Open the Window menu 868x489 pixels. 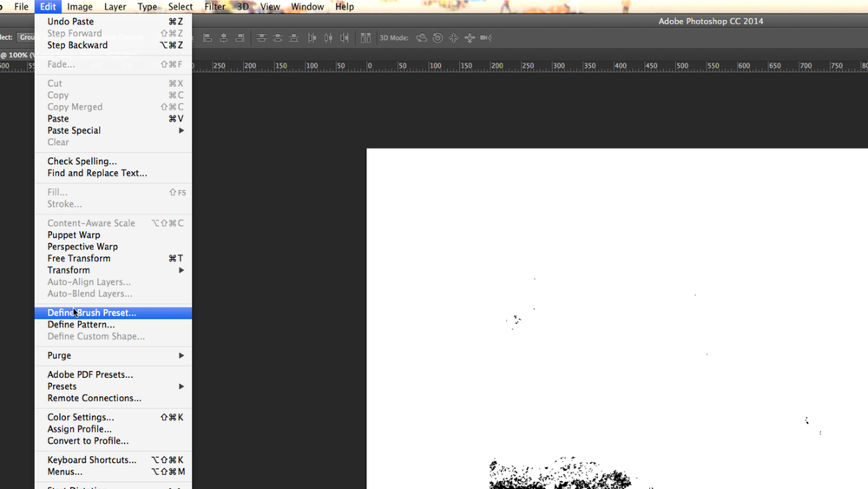pyautogui.click(x=307, y=7)
